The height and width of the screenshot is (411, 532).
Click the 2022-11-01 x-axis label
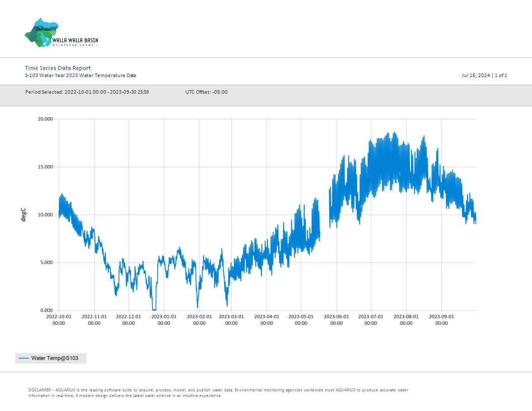point(94,320)
